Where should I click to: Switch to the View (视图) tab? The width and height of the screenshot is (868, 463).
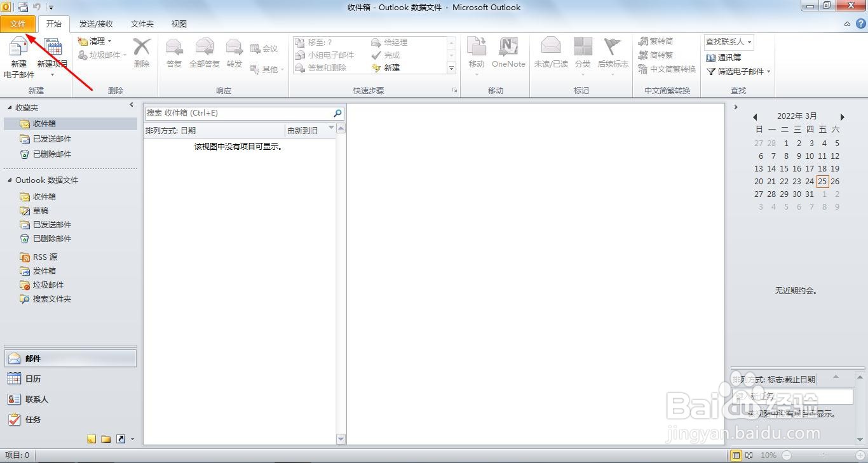pyautogui.click(x=179, y=23)
